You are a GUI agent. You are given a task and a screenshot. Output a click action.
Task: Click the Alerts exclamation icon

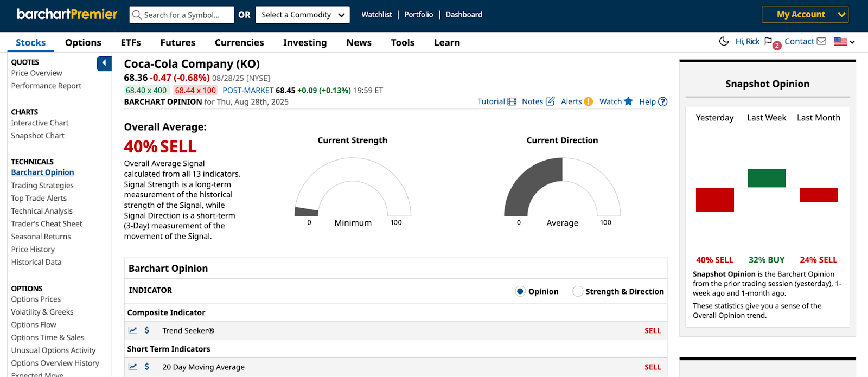click(x=588, y=101)
